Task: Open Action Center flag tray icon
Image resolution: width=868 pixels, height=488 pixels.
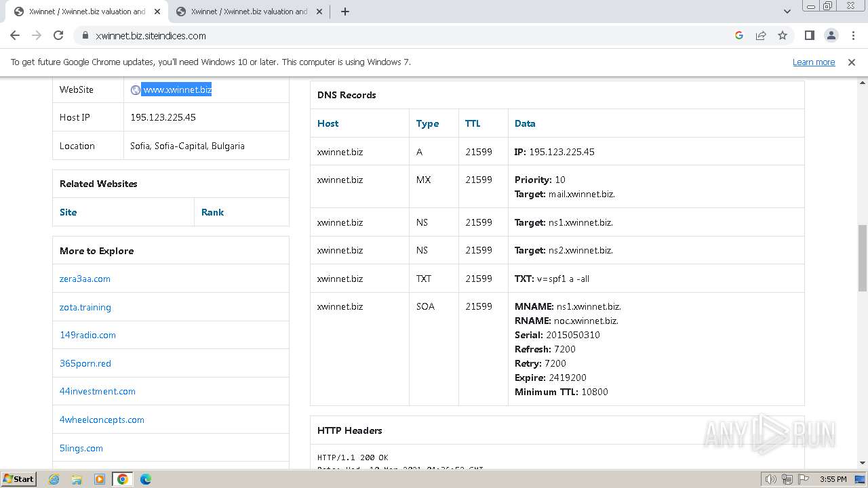Action: [802, 479]
